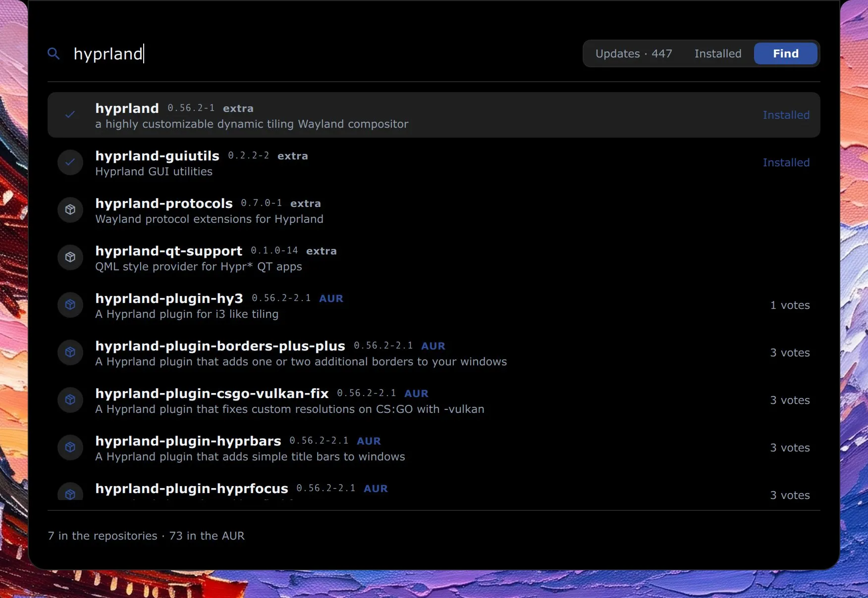Click the package icon for hyprland-plugin-borders-plus-plus
Image resolution: width=868 pixels, height=598 pixels.
click(70, 352)
